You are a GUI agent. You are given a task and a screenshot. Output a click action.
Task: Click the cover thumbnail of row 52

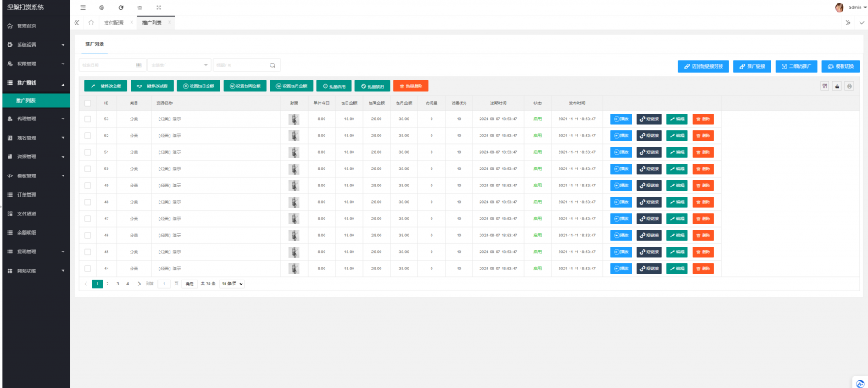[x=294, y=135]
